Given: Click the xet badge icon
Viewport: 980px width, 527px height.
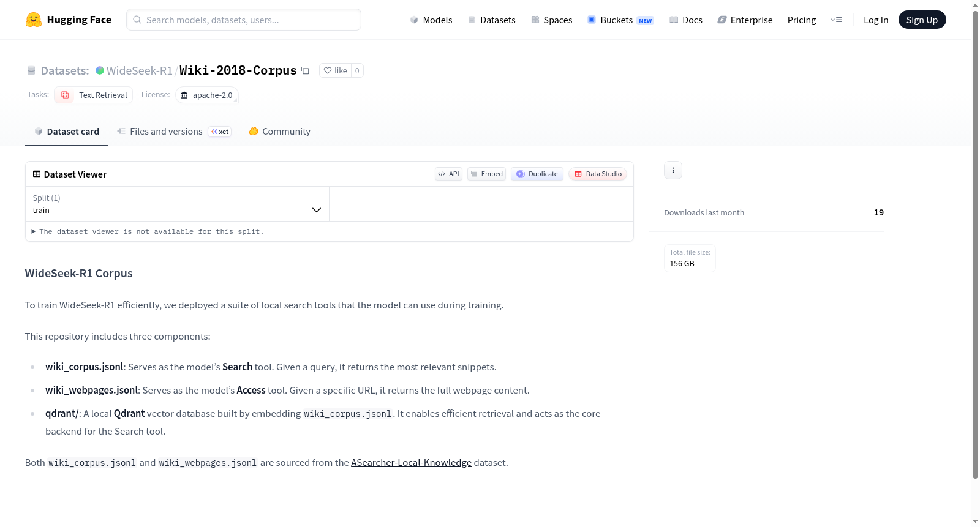Looking at the screenshot, I should [220, 132].
